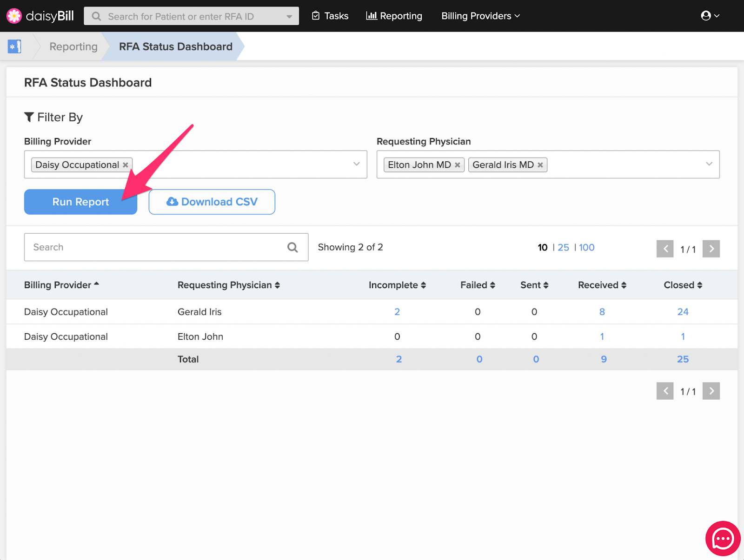Focus the table Search field
The width and height of the screenshot is (744, 560).
coord(166,247)
